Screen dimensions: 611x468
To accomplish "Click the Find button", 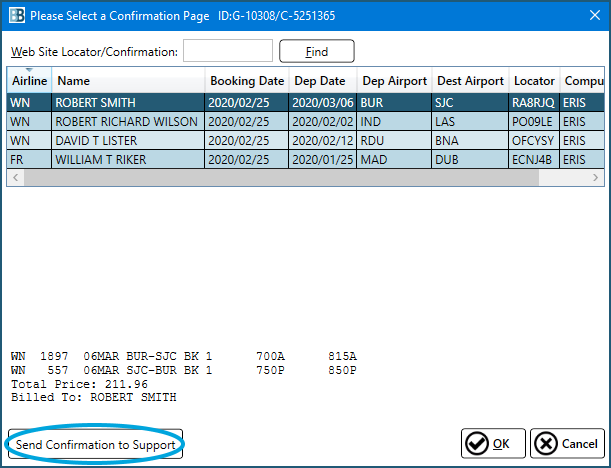I will click(316, 51).
